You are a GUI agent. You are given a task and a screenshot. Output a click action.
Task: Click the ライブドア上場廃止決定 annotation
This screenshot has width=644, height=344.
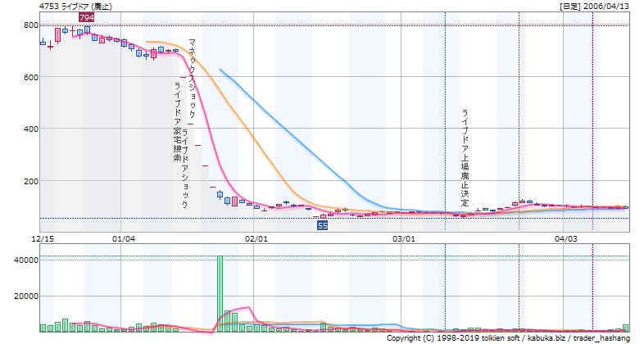tap(465, 158)
